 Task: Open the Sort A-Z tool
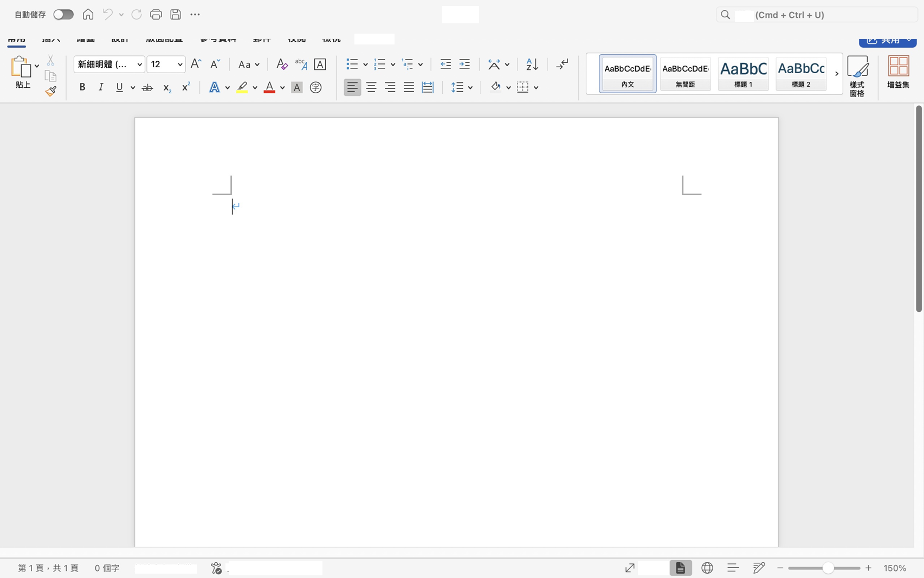pyautogui.click(x=532, y=64)
